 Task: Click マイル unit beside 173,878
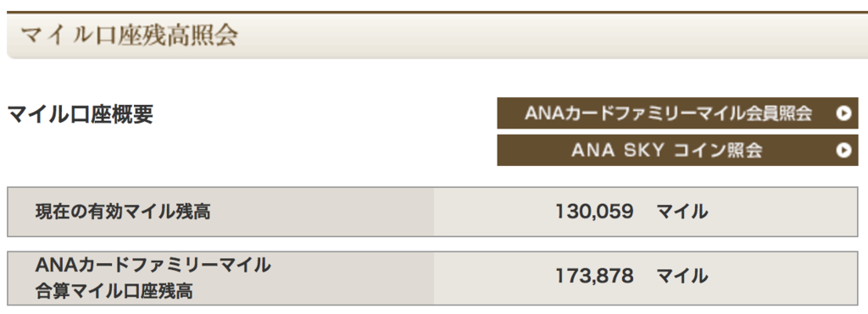(x=682, y=276)
